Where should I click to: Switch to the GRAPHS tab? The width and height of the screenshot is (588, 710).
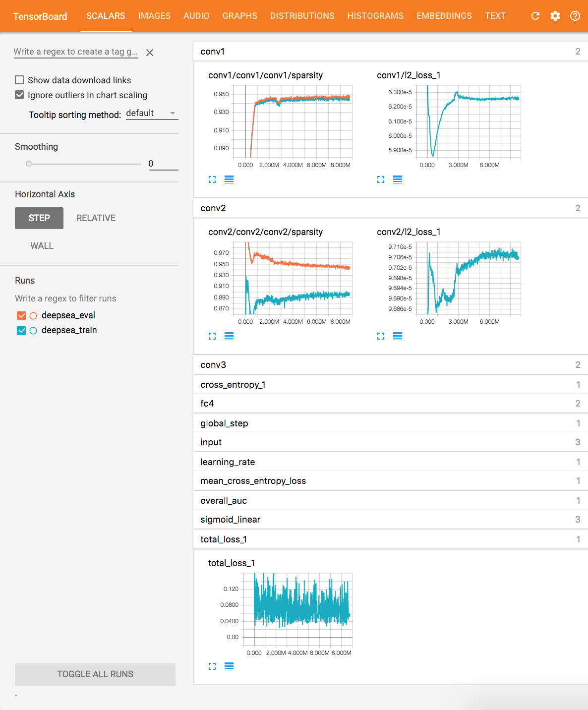point(240,16)
